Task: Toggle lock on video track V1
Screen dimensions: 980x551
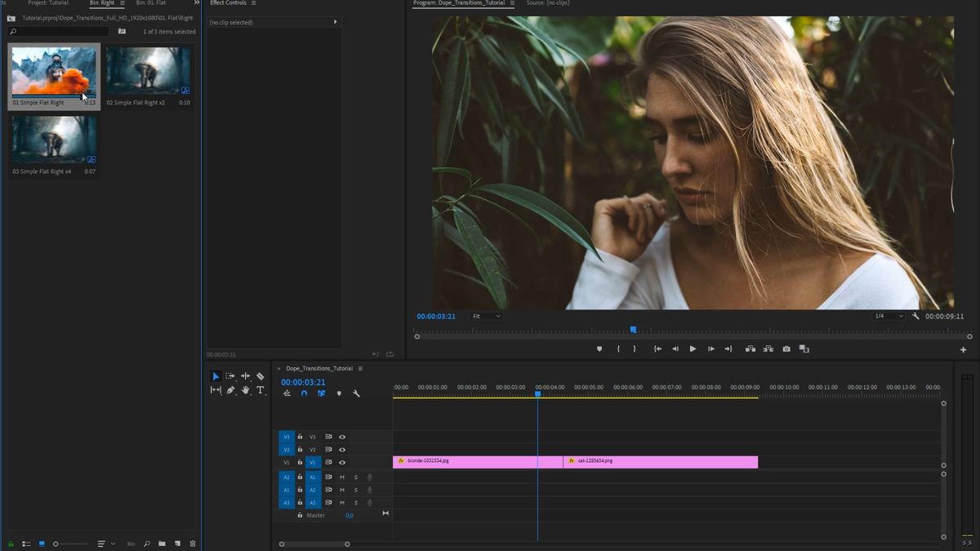Action: pos(300,462)
